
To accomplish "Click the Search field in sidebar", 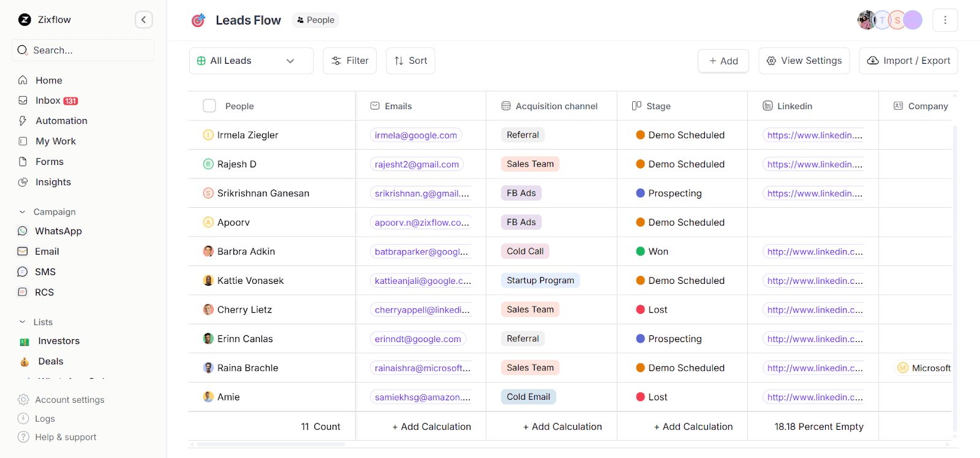I will click(x=83, y=50).
